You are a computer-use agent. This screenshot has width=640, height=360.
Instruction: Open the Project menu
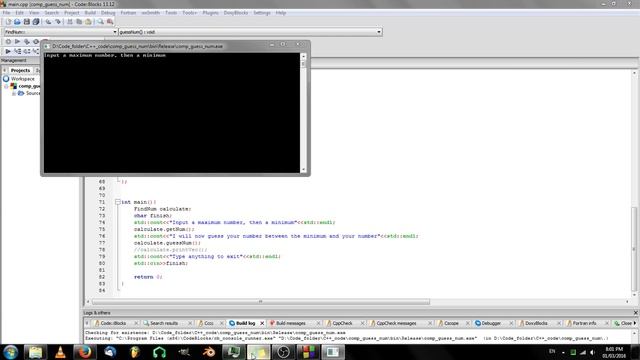point(72,13)
